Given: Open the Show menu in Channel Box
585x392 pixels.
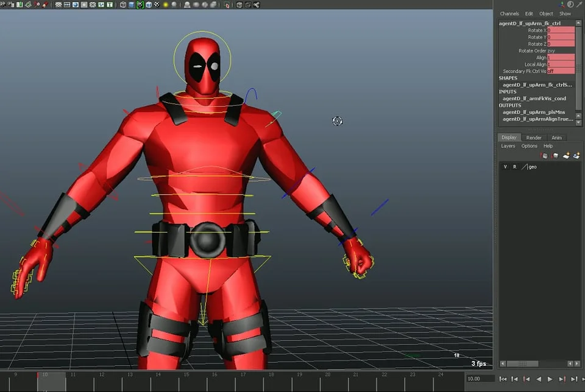Looking at the screenshot, I should (565, 14).
